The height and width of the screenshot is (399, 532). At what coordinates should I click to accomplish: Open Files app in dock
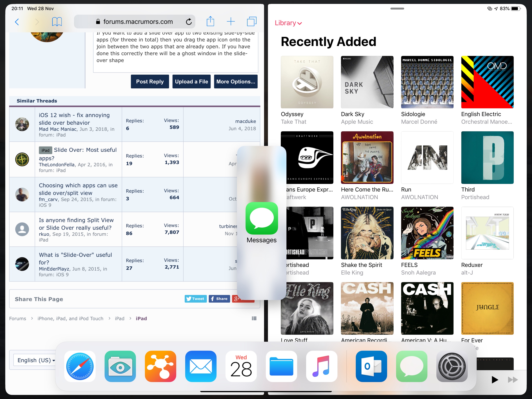tap(281, 366)
